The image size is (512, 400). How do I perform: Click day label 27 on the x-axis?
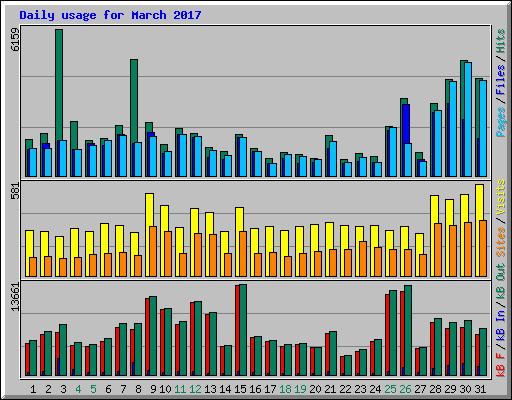pos(420,389)
